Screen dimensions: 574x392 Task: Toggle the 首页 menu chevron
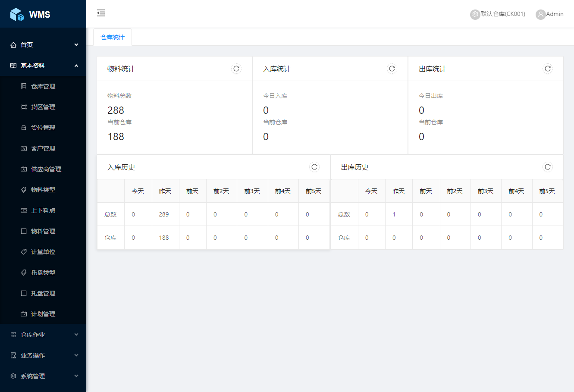(x=76, y=45)
